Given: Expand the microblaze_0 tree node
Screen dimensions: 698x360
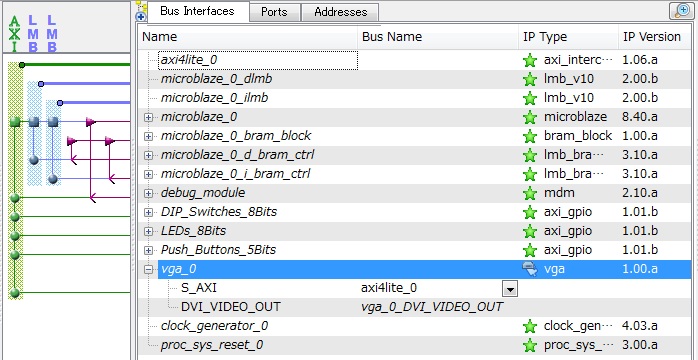Looking at the screenshot, I should tap(148, 117).
